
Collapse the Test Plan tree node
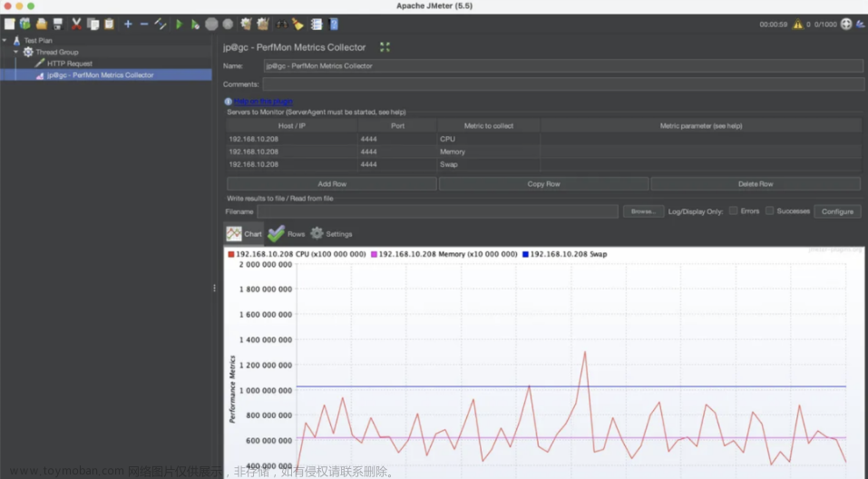(5, 41)
